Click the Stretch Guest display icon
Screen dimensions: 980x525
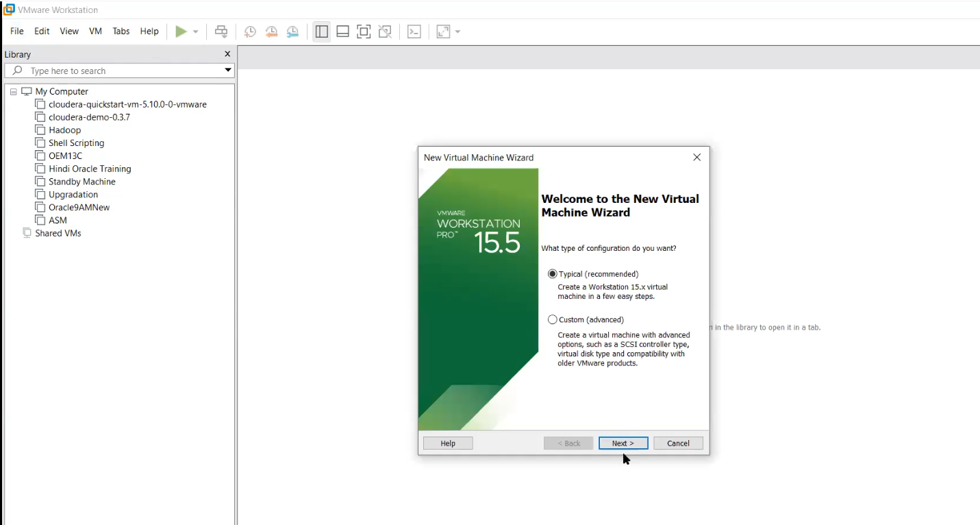coord(443,32)
